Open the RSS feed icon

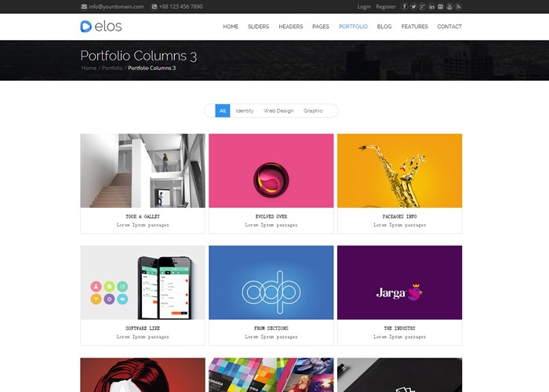point(458,6)
